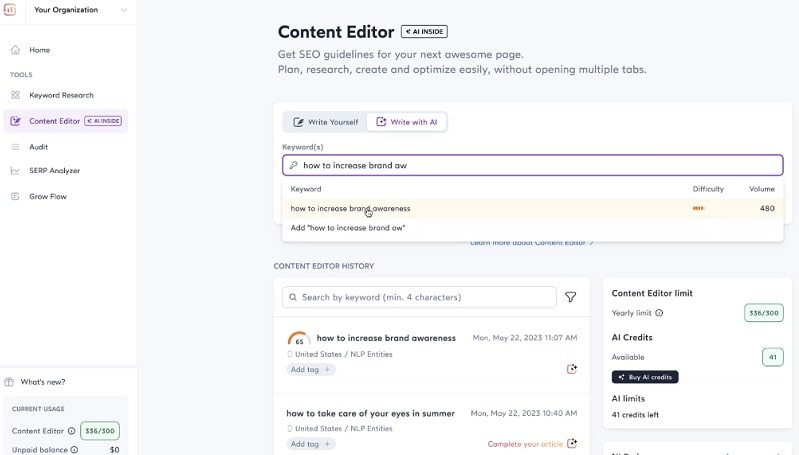Viewport: 799px width, 455px height.
Task: Click the Difficulty column header
Action: pyautogui.click(x=708, y=189)
